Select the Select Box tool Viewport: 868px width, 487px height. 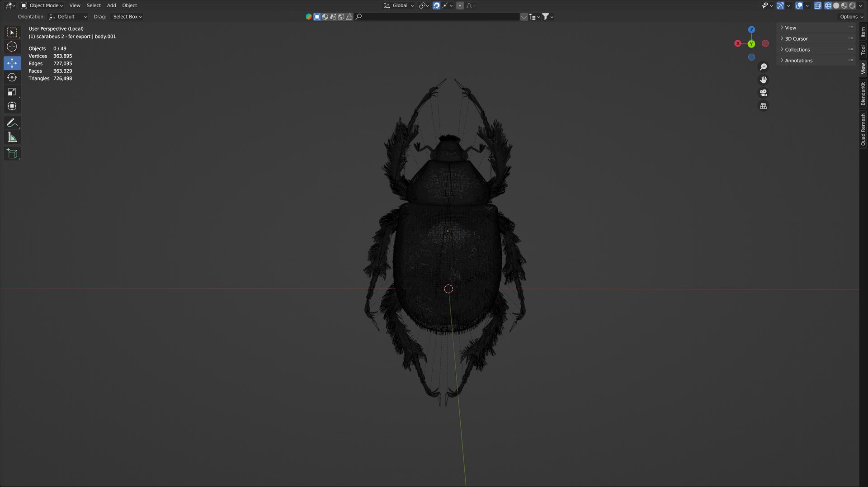pyautogui.click(x=12, y=33)
